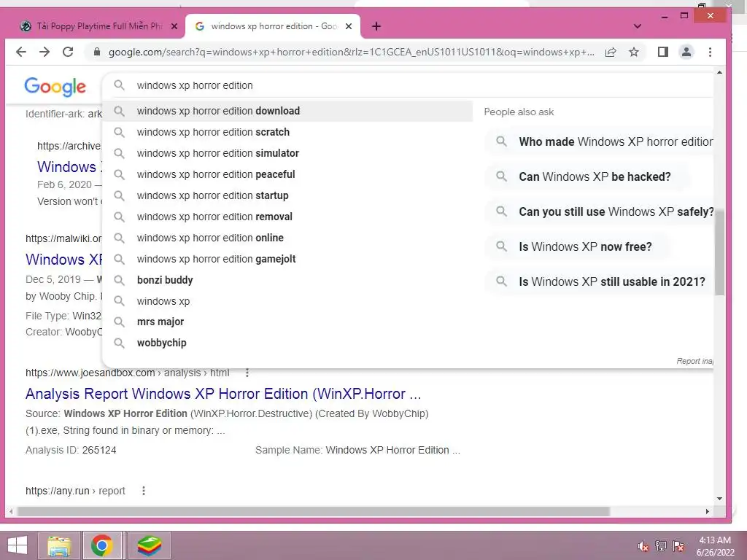Image resolution: width=747 pixels, height=560 pixels.
Task: Open 'Is Windows XP still usable in 2021?'
Action: click(600, 281)
